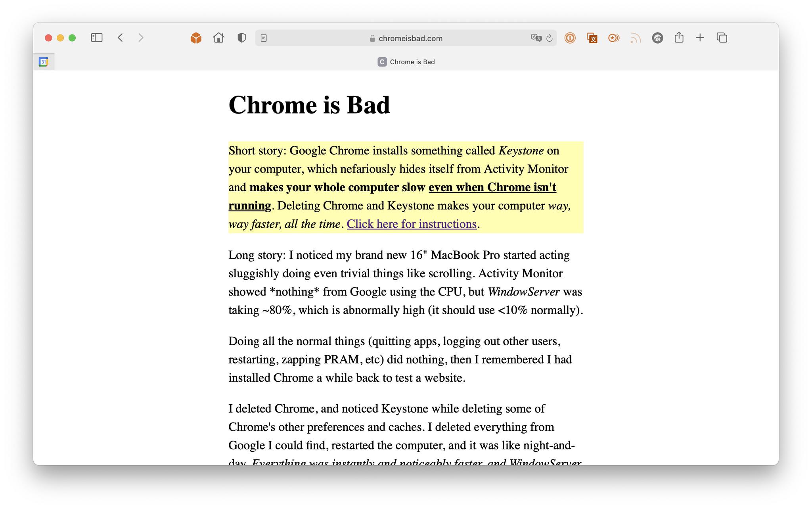Screen dimensions: 812x509
Task: Click the orange cube extension icon
Action: pos(196,38)
